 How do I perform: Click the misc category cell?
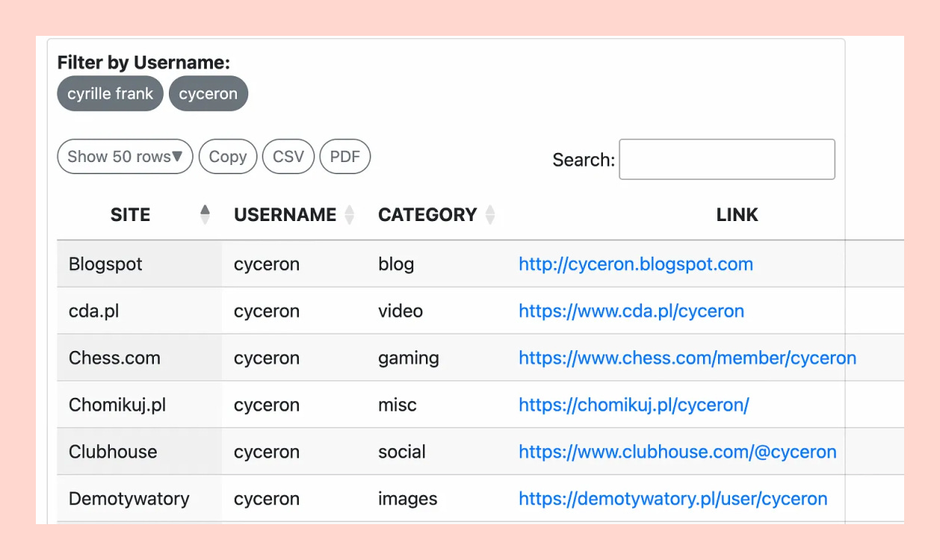tap(436, 405)
